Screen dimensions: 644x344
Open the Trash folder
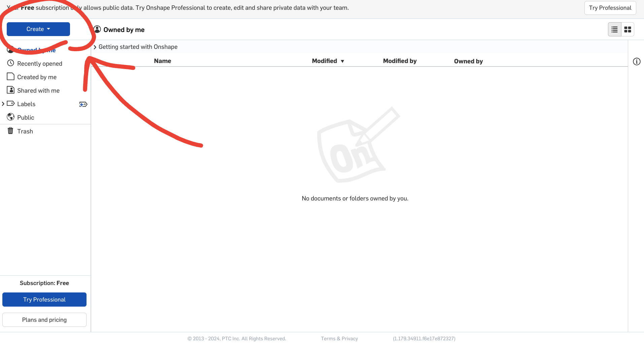coord(25,131)
